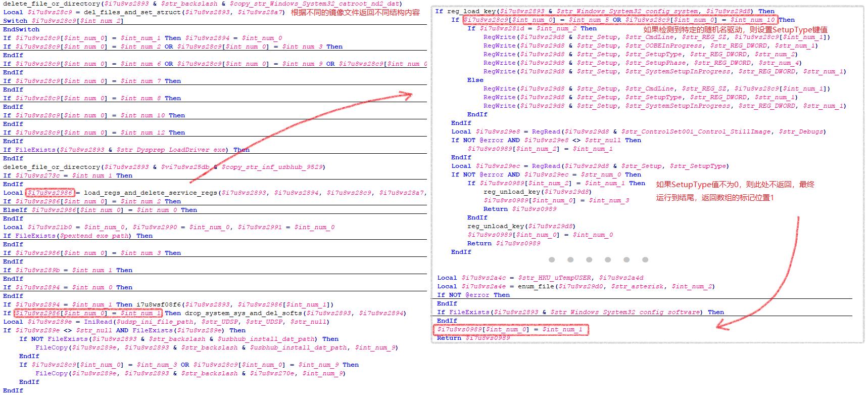
Task: Click 'Then $i7u8ws2894 = $int_num_0' assignment
Action: (x=223, y=38)
